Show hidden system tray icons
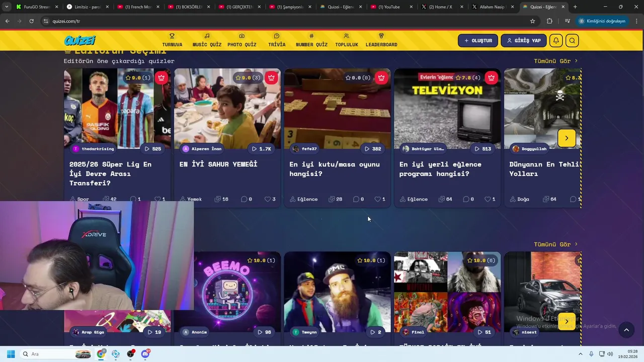This screenshot has width=644, height=362. (x=580, y=354)
